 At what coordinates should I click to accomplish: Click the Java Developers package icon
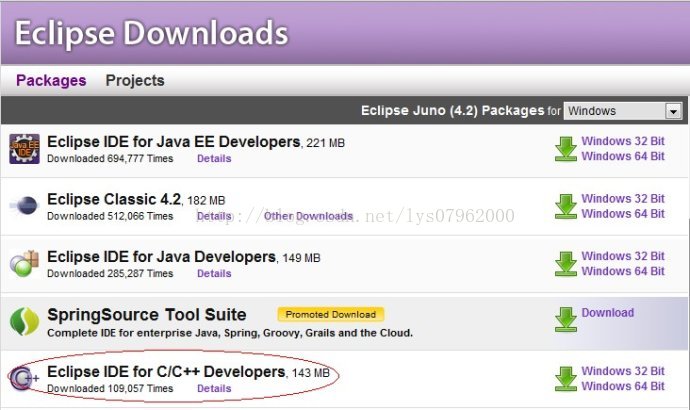24,264
